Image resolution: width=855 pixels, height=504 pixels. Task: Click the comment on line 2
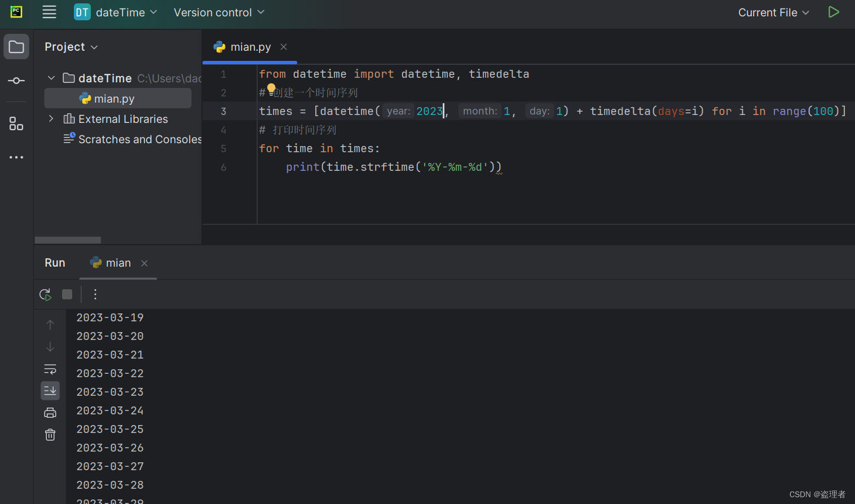(308, 92)
